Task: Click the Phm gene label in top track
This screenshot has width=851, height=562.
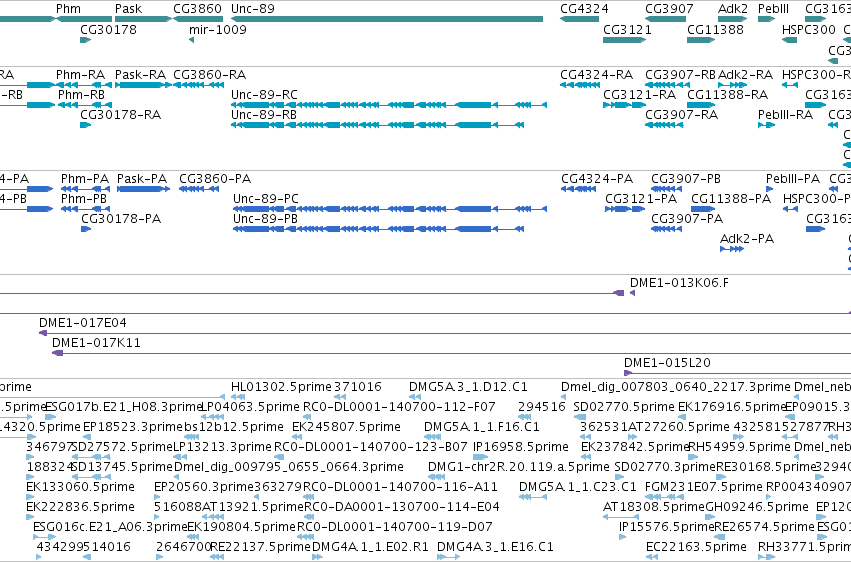Action: (68, 9)
